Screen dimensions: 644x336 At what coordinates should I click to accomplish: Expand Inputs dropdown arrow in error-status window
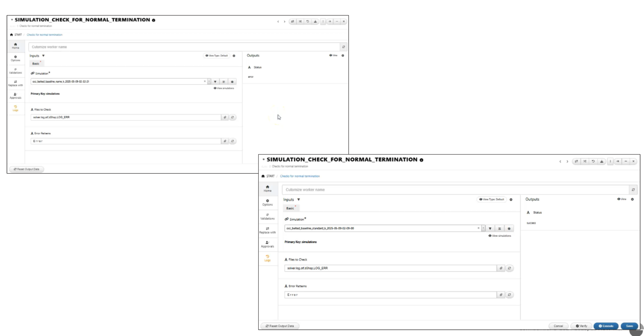43,56
